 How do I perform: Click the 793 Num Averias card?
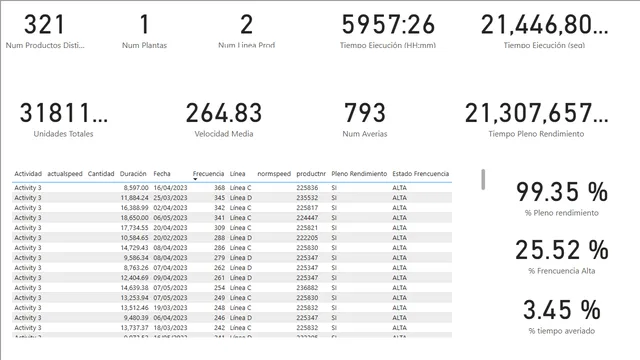tap(365, 120)
